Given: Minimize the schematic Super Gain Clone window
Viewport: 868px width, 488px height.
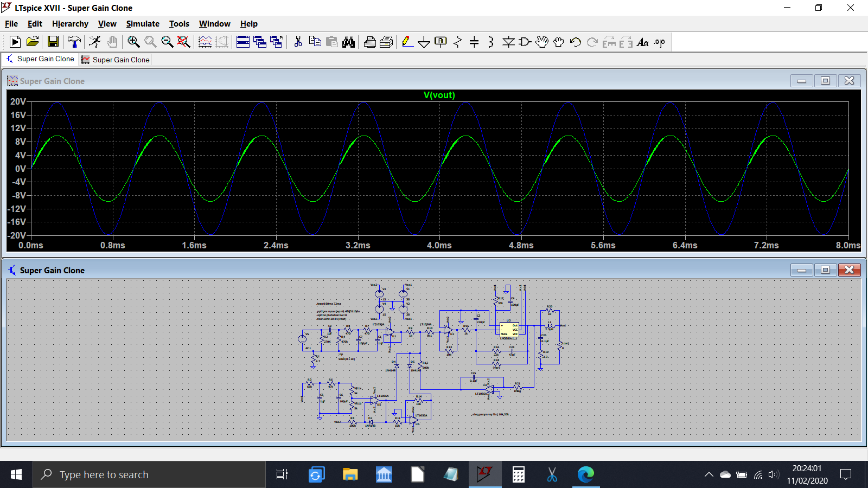Looking at the screenshot, I should click(x=801, y=270).
